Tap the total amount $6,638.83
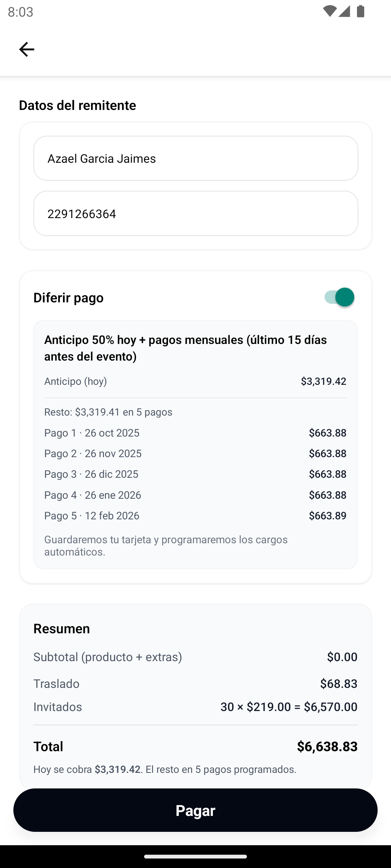This screenshot has height=868, width=391. pos(327,746)
